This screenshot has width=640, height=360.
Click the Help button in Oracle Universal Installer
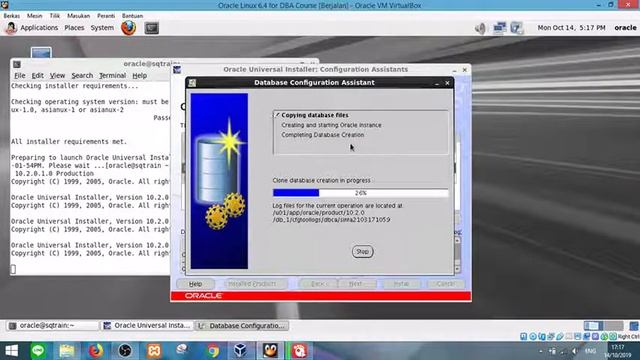pyautogui.click(x=196, y=284)
